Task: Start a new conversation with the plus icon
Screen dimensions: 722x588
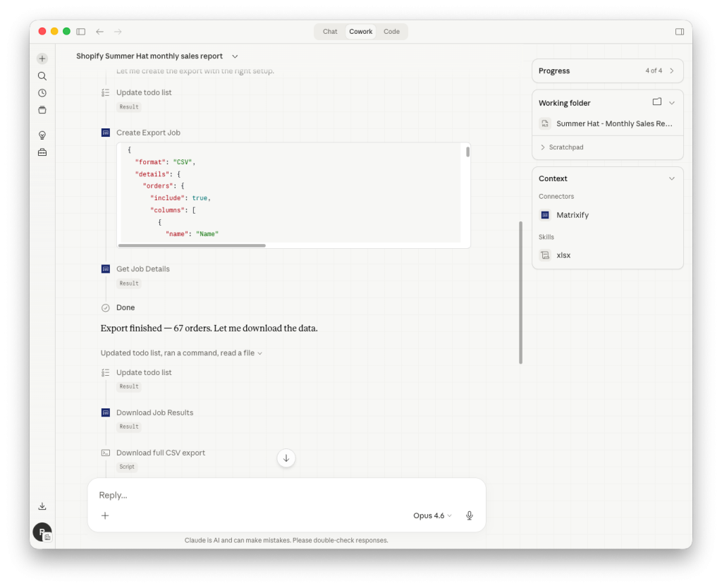Action: 42,58
